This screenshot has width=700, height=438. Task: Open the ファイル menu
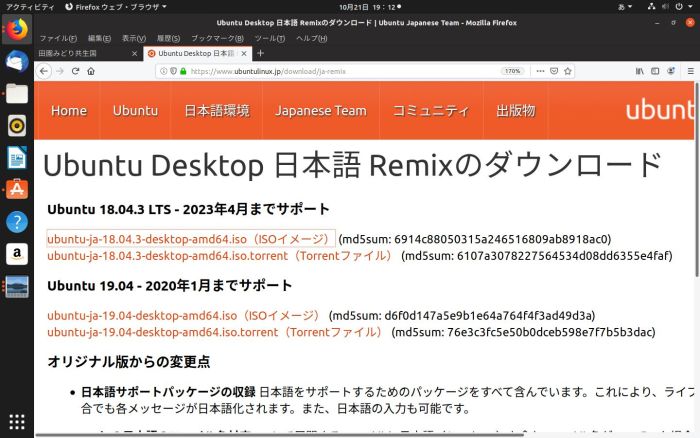click(x=58, y=38)
